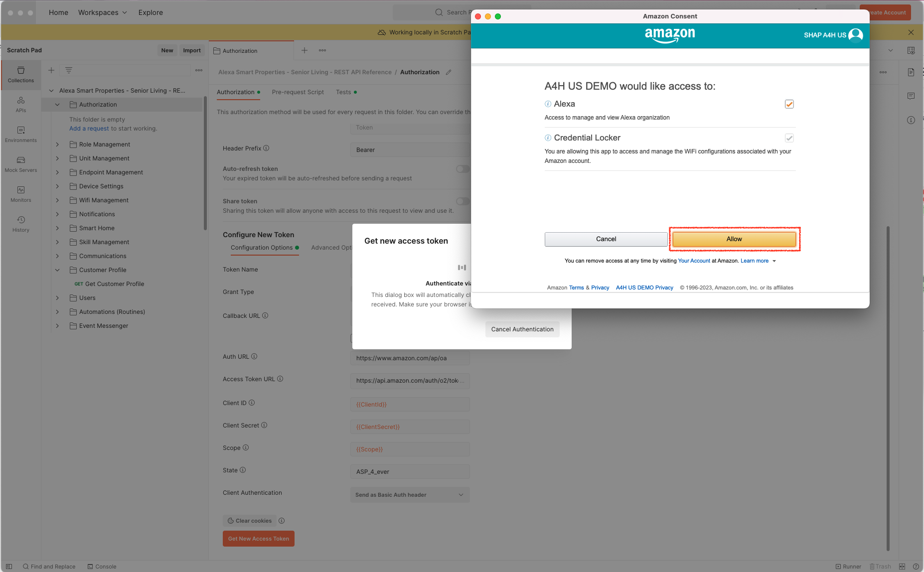Click the Allow button in Amazon Consent
The width and height of the screenshot is (924, 572).
point(734,239)
